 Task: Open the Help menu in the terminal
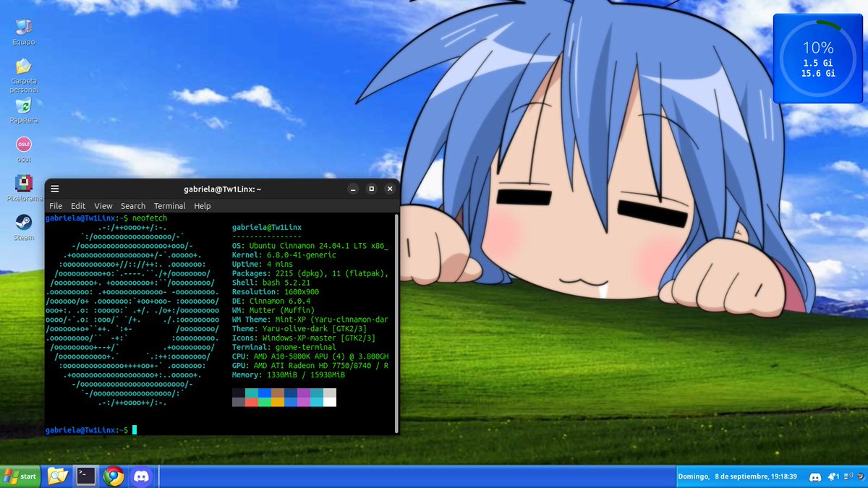(x=203, y=206)
